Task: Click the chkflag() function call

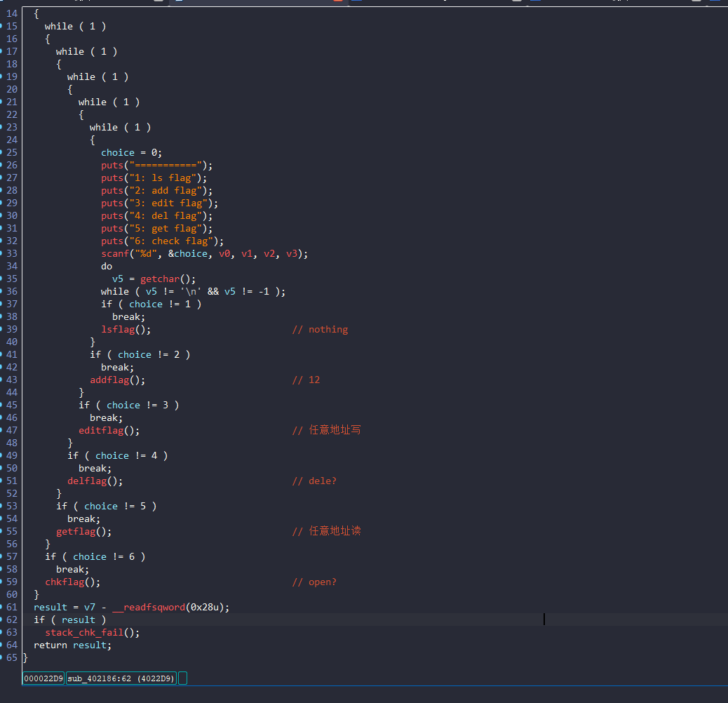Action: click(x=73, y=582)
